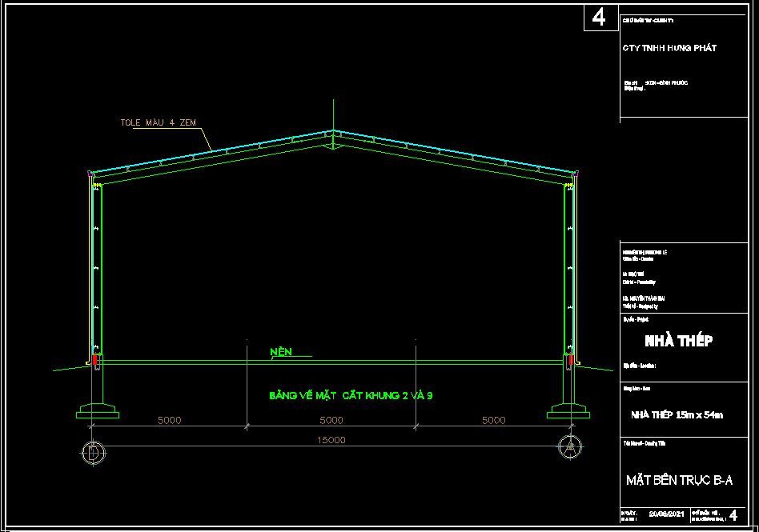
Task: Click the grid axis bubble labeled D
Action: (93, 451)
